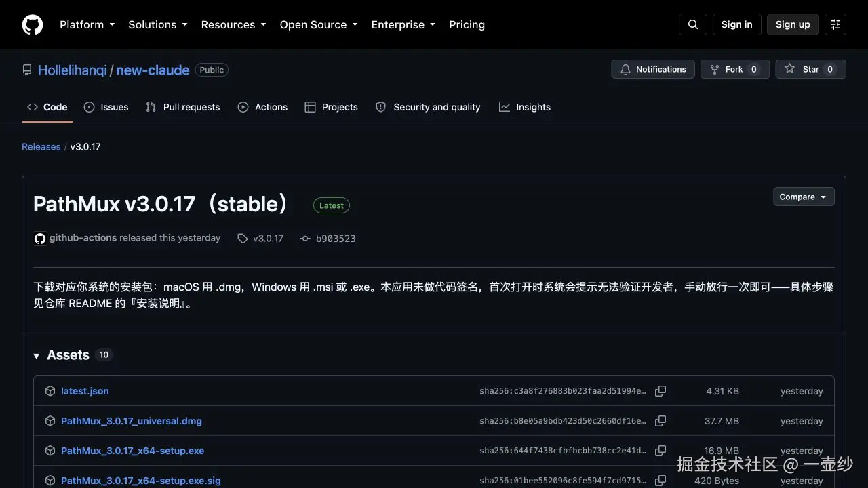Image resolution: width=868 pixels, height=488 pixels.
Task: Expand the Enterprise dropdown menu
Action: pyautogui.click(x=403, y=24)
